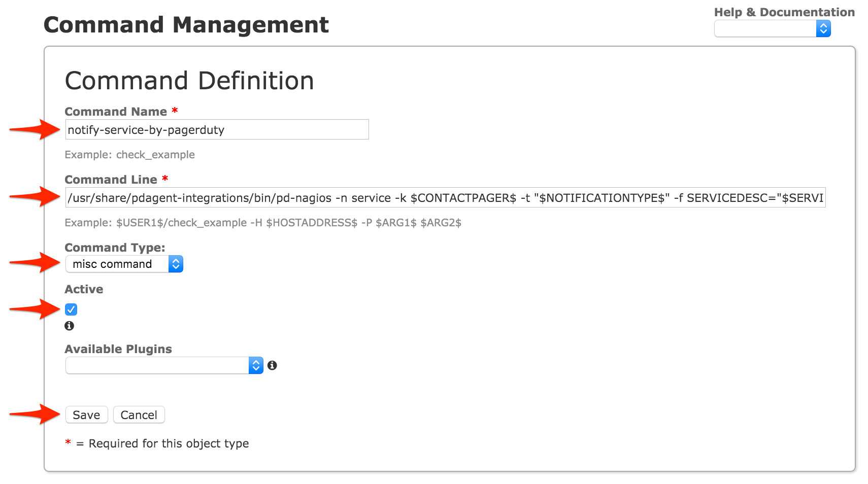The height and width of the screenshot is (484, 868).
Task: Expand the Command Type 'misc command' dropdown
Action: [x=124, y=264]
